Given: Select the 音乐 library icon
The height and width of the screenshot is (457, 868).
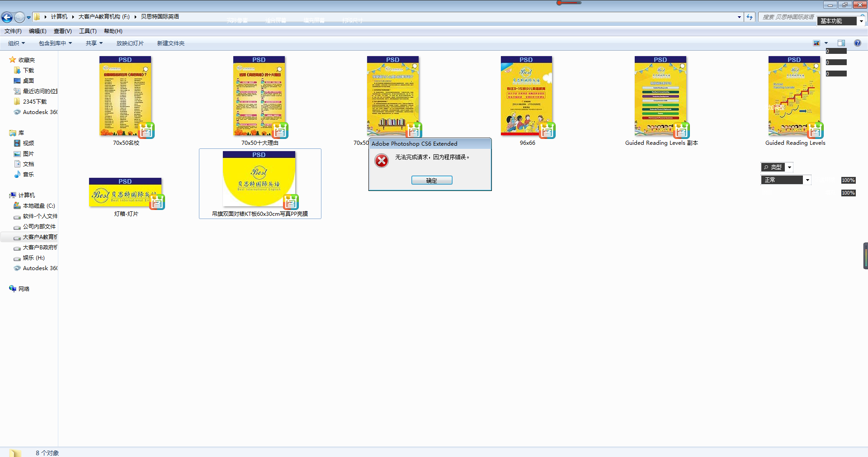Looking at the screenshot, I should point(17,174).
